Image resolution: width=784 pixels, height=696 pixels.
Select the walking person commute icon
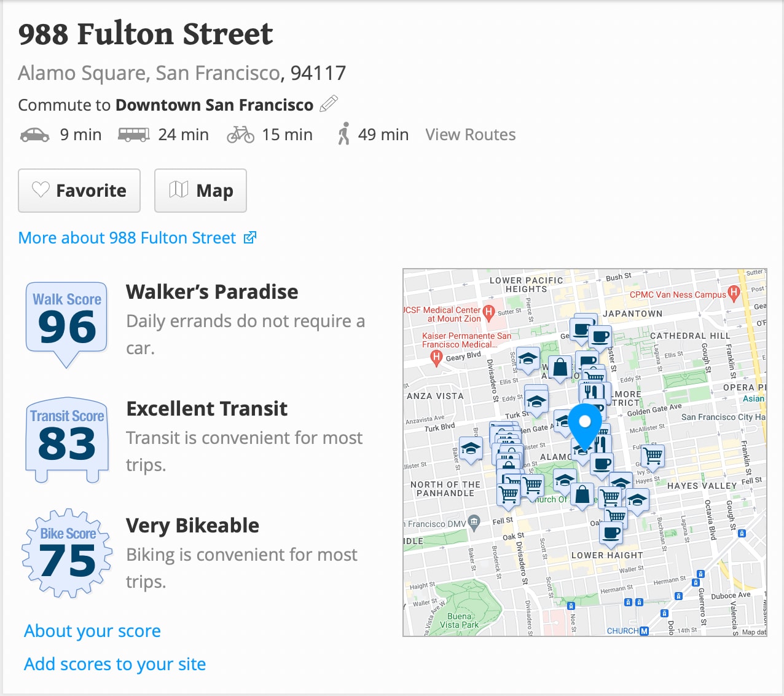344,134
